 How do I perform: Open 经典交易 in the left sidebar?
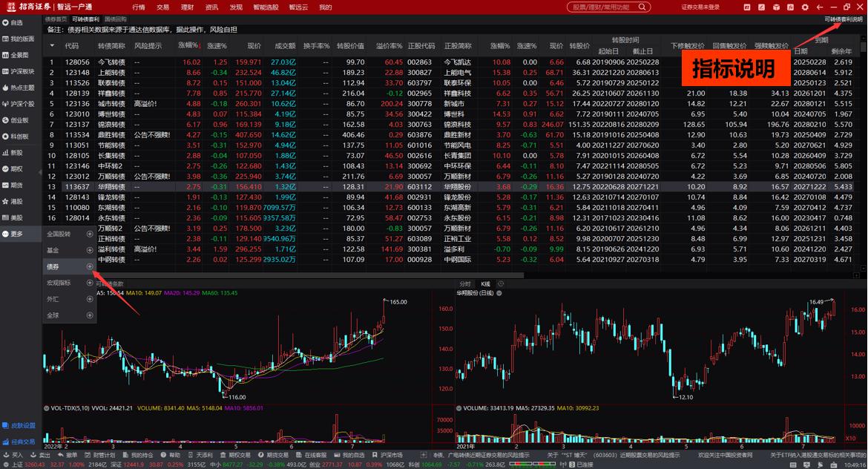pyautogui.click(x=19, y=442)
